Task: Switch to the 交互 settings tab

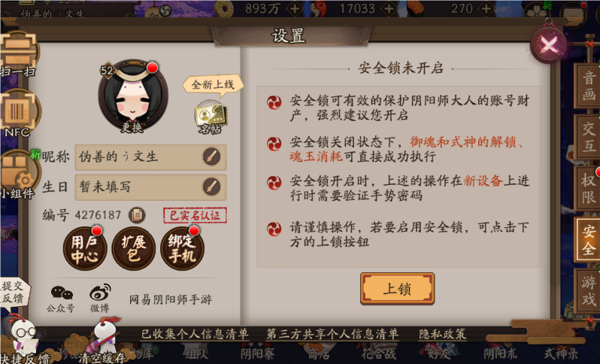Action: click(588, 137)
